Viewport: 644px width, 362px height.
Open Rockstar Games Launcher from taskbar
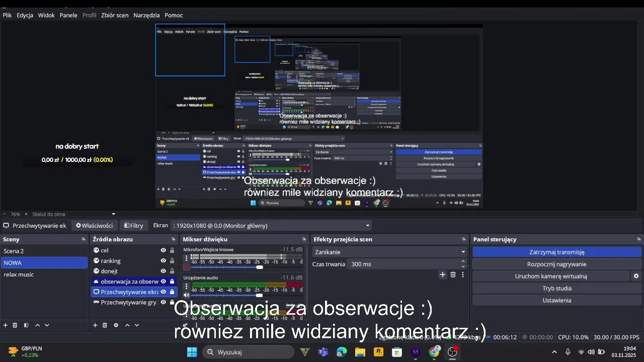[x=378, y=352]
